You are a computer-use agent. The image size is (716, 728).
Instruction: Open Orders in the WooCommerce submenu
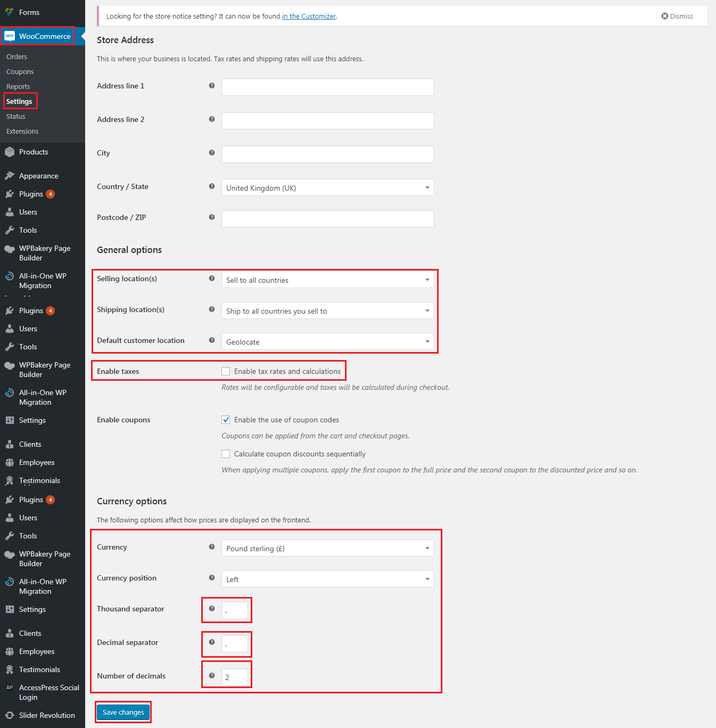pyautogui.click(x=17, y=56)
